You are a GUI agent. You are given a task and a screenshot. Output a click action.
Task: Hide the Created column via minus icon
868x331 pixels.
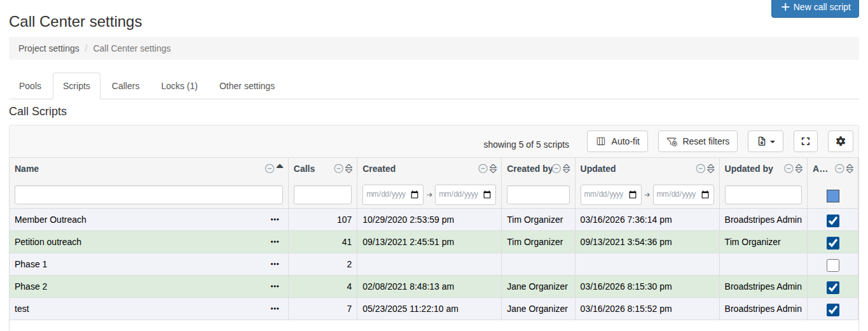[483, 169]
